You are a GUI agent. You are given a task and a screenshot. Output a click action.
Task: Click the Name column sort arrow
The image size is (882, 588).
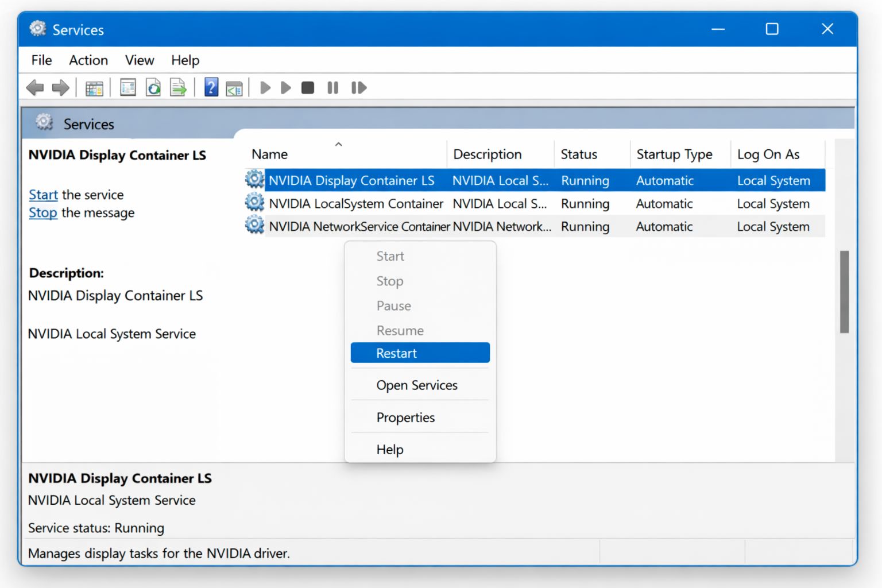click(338, 144)
